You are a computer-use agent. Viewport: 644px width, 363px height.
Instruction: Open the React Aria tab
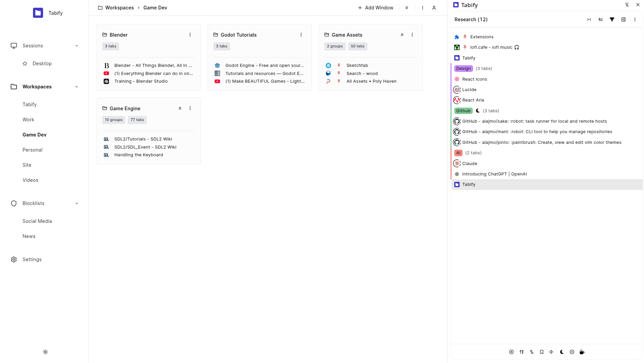coord(547,100)
